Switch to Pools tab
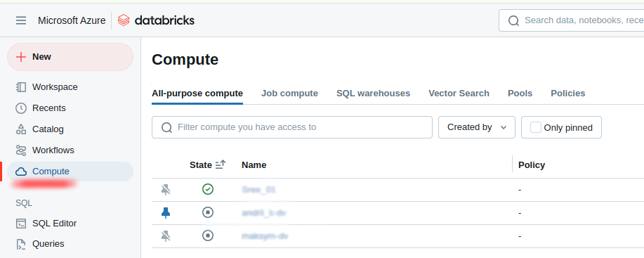The height and width of the screenshot is (258, 644). tap(520, 93)
